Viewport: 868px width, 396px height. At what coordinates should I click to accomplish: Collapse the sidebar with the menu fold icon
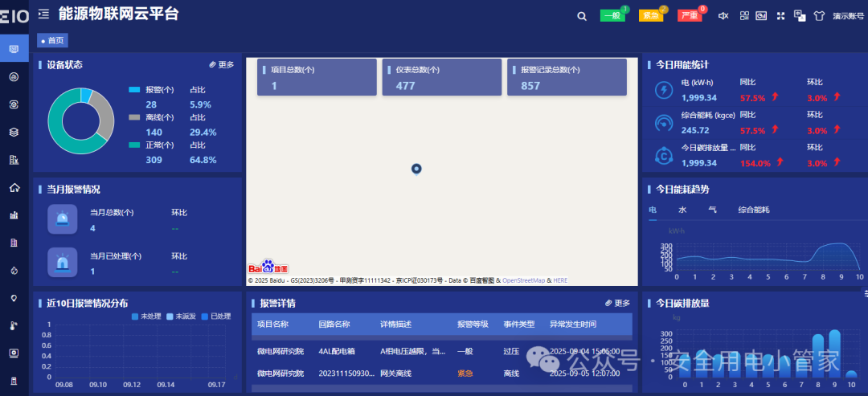[43, 14]
